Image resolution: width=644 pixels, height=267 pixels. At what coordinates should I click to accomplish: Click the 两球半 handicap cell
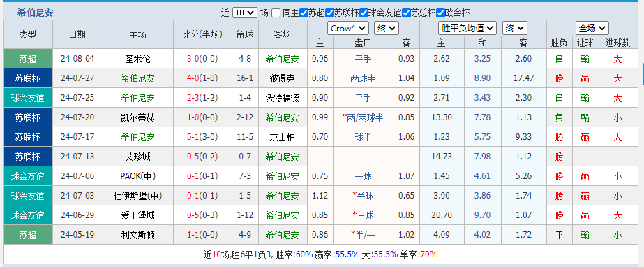[363, 78]
